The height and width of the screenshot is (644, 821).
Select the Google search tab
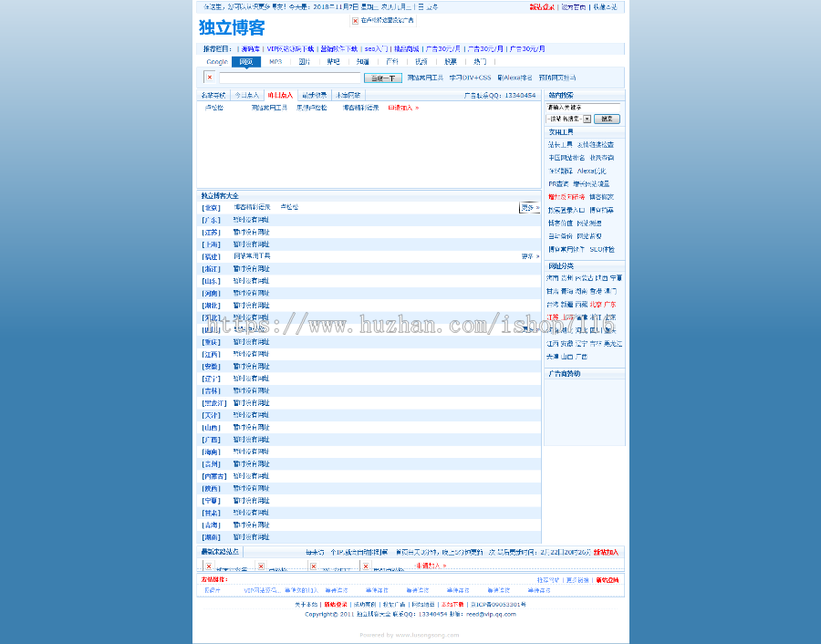point(217,62)
